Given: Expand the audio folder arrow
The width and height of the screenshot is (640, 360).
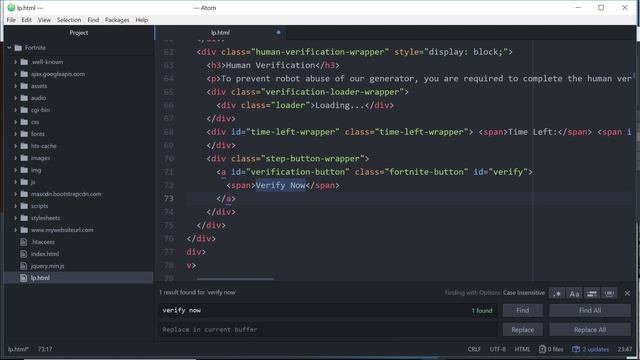Looking at the screenshot, I should pos(16,98).
